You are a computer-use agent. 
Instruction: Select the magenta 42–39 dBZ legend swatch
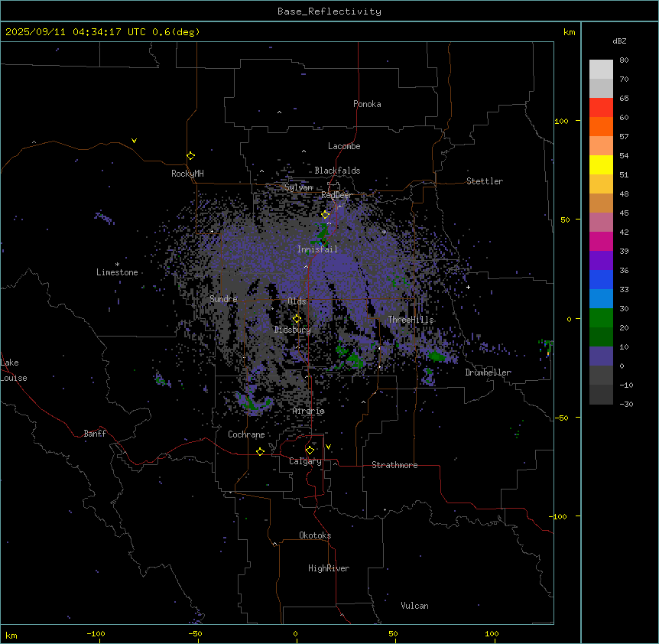click(x=601, y=241)
